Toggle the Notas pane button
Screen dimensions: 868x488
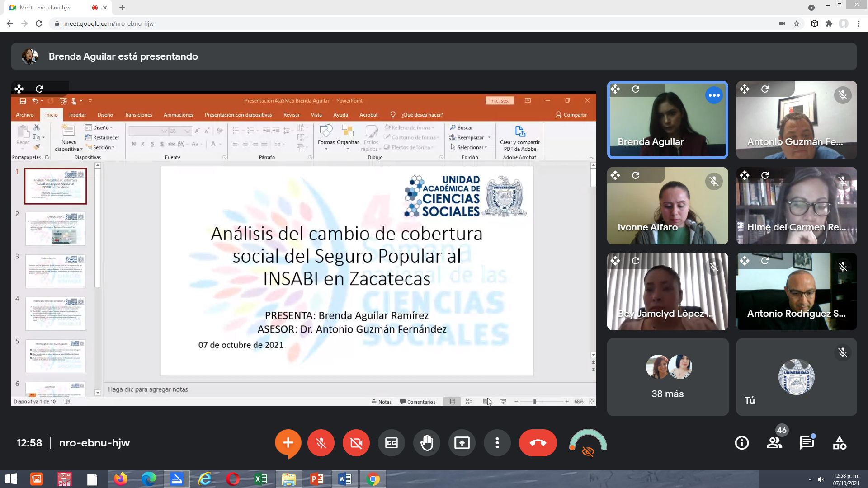point(382,402)
